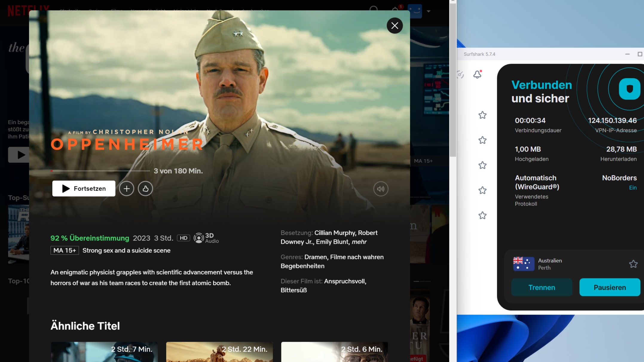Open the similar title lasting 2 Std. 22 Min.
Viewport: 644px width, 362px height.
[219, 352]
